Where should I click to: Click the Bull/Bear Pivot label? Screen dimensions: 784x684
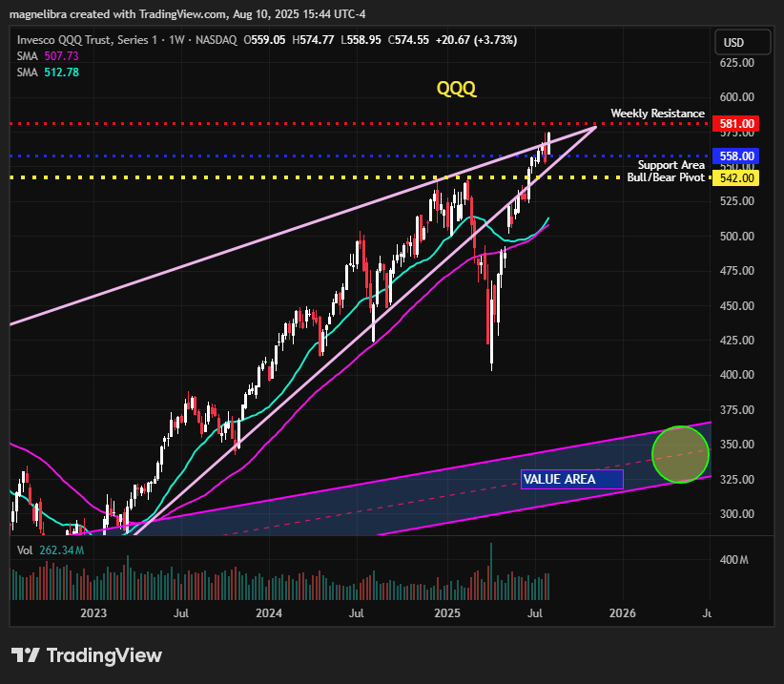[x=666, y=177]
